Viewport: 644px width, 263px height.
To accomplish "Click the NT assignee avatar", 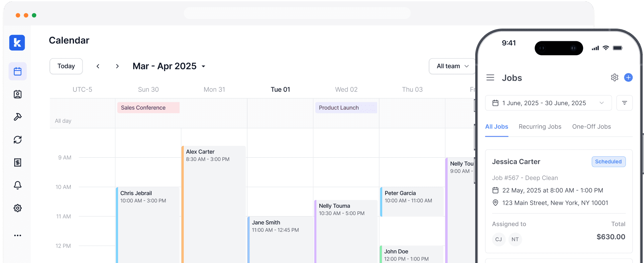I will point(515,239).
